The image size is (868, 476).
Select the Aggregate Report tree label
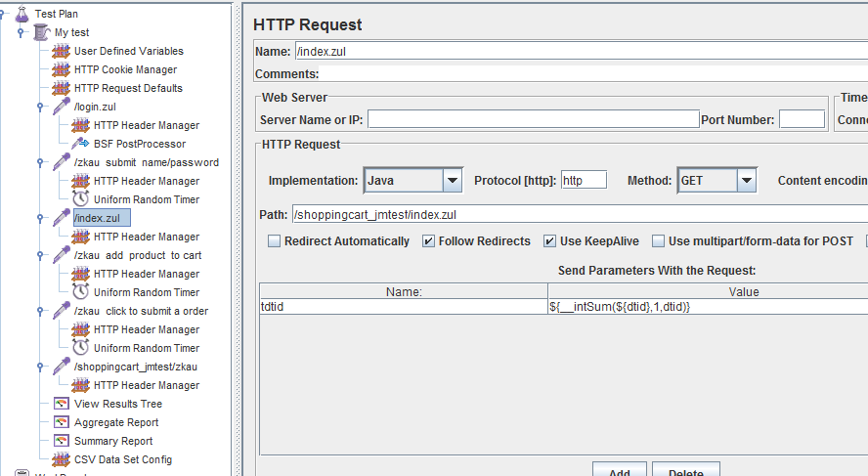116,422
